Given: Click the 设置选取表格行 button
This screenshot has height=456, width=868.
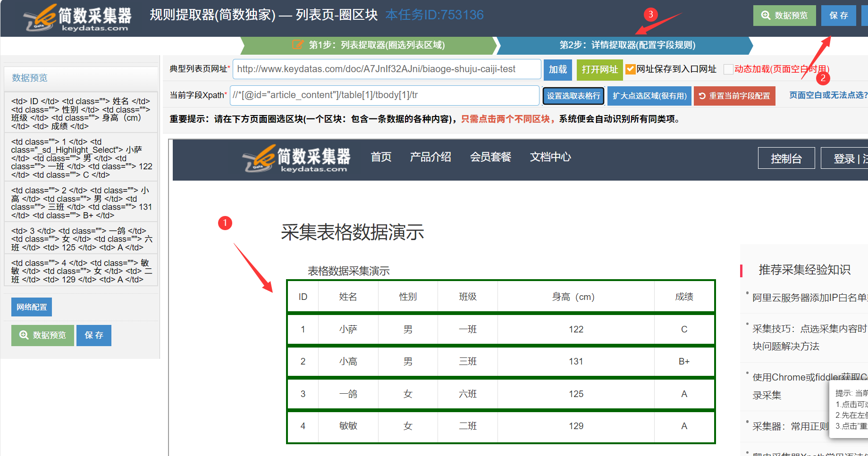Looking at the screenshot, I should pyautogui.click(x=573, y=96).
